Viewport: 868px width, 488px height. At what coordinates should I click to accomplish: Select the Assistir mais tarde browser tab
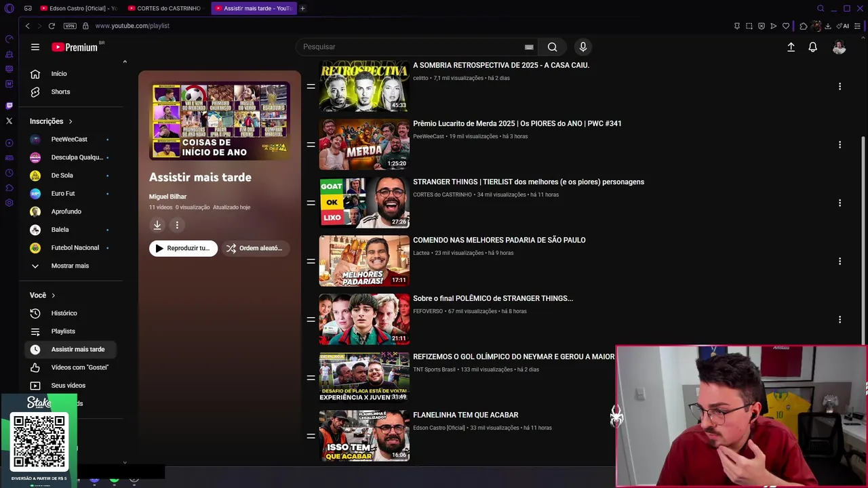click(x=254, y=8)
